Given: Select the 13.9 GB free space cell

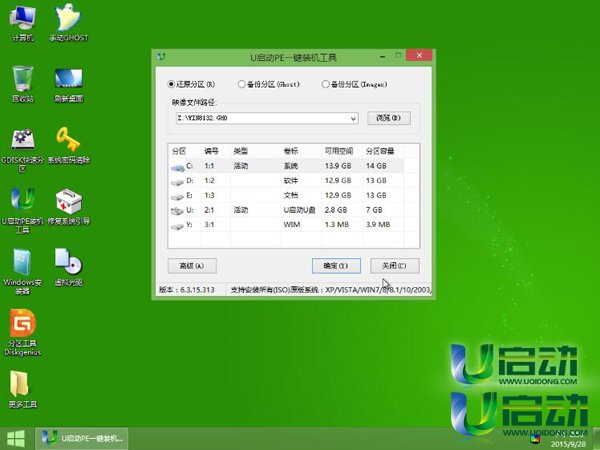Looking at the screenshot, I should [338, 166].
